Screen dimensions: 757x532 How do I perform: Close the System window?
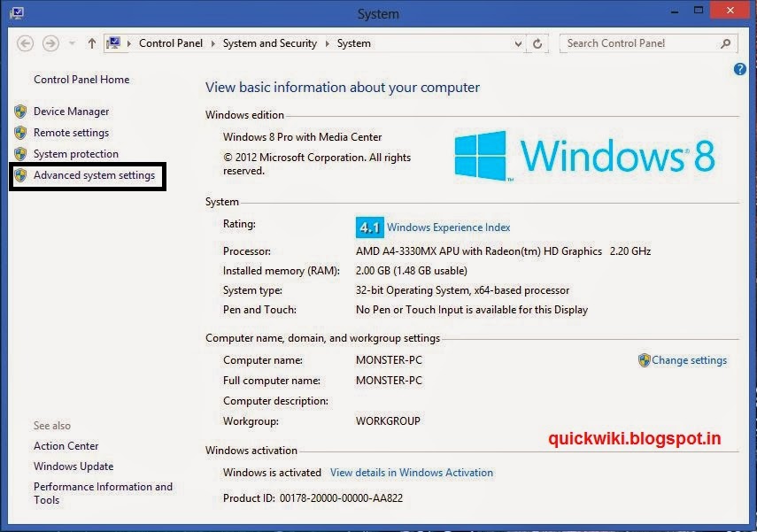[x=730, y=11]
